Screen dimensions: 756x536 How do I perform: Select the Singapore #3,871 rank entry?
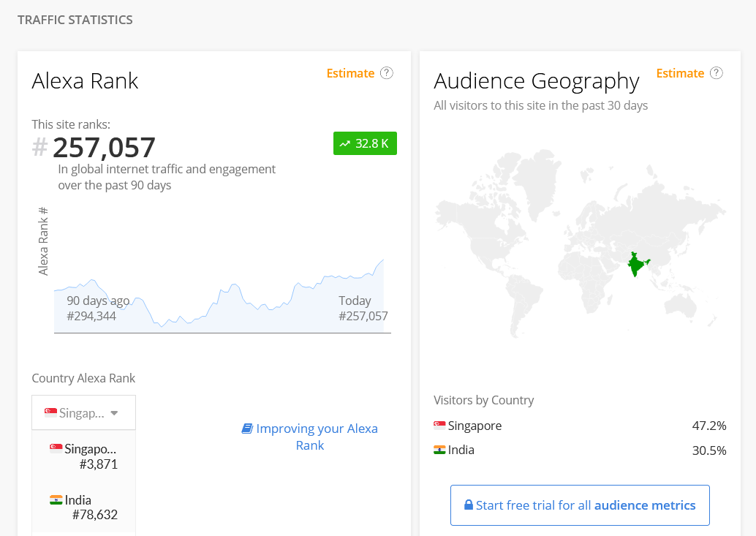coord(83,456)
